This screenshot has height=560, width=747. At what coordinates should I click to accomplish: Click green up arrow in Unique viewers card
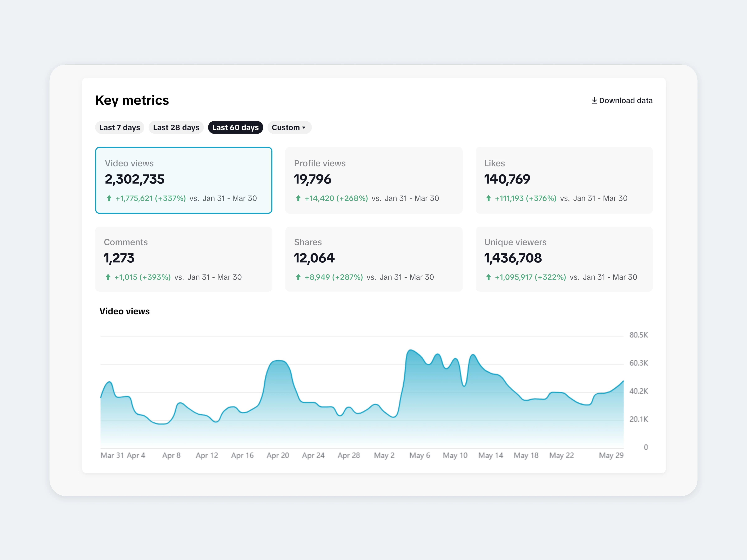click(x=488, y=277)
